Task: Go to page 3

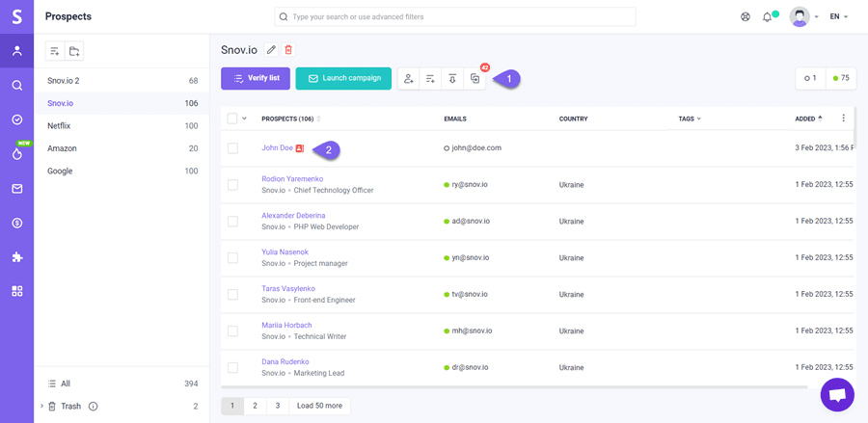Action: 278,406
